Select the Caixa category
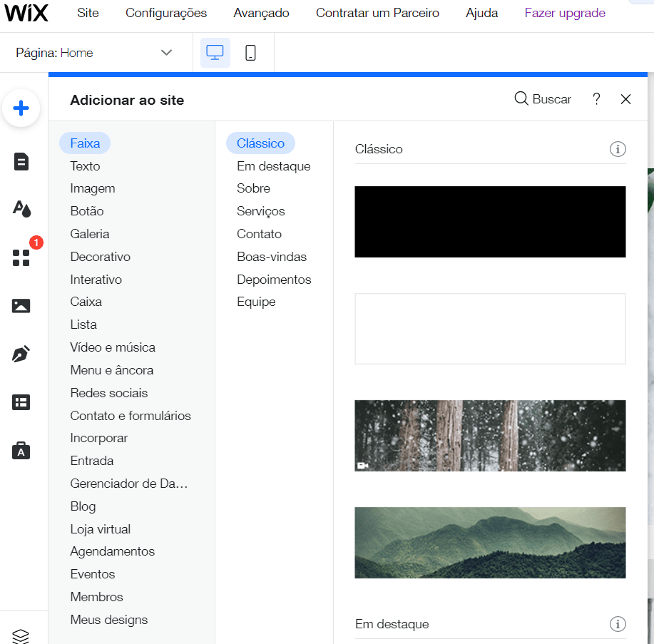The width and height of the screenshot is (654, 644). pos(86,302)
